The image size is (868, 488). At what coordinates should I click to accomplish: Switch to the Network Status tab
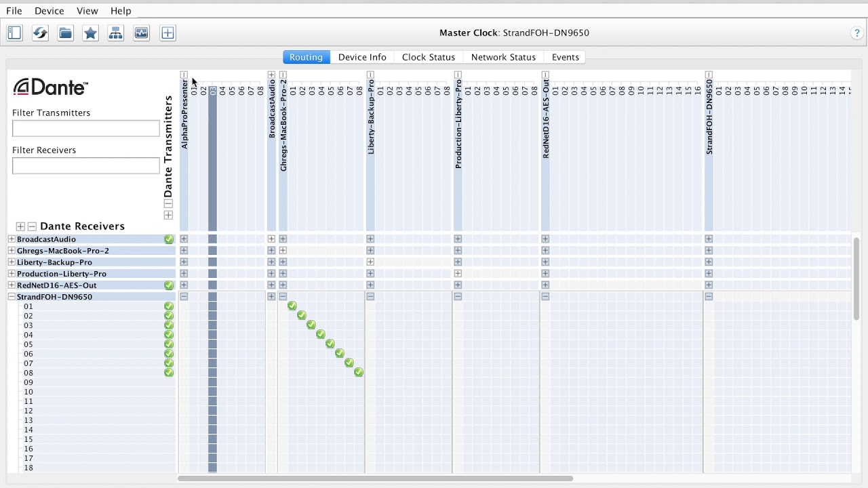pos(503,57)
